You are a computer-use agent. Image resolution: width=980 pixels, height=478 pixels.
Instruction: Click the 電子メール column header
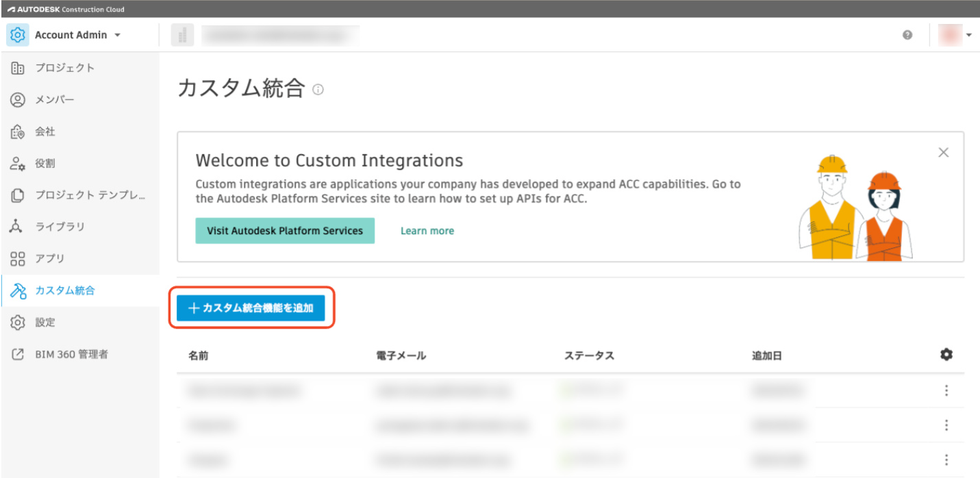pyautogui.click(x=401, y=356)
